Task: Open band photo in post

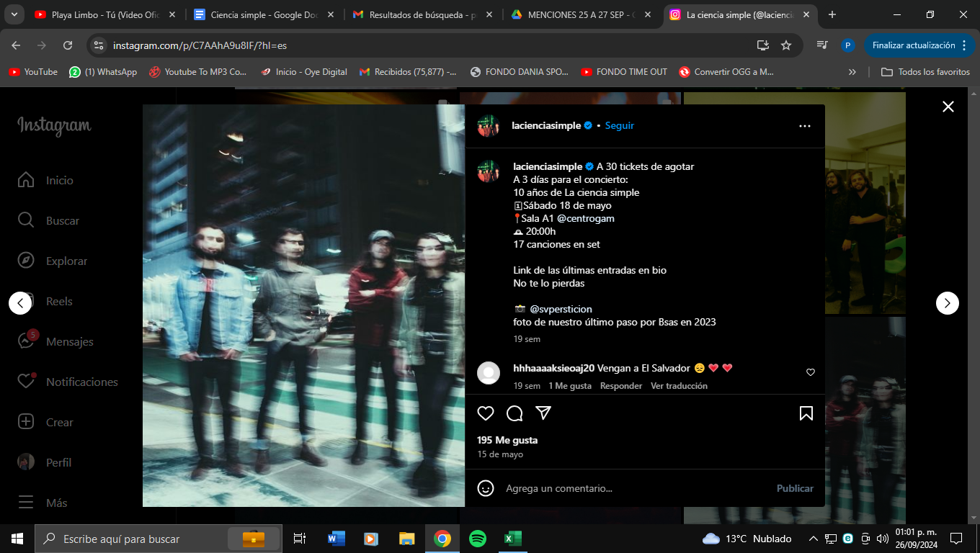Action: (303, 305)
